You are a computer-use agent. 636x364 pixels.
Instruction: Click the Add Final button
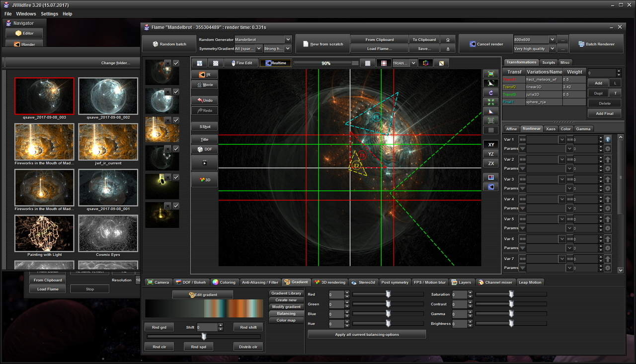604,113
